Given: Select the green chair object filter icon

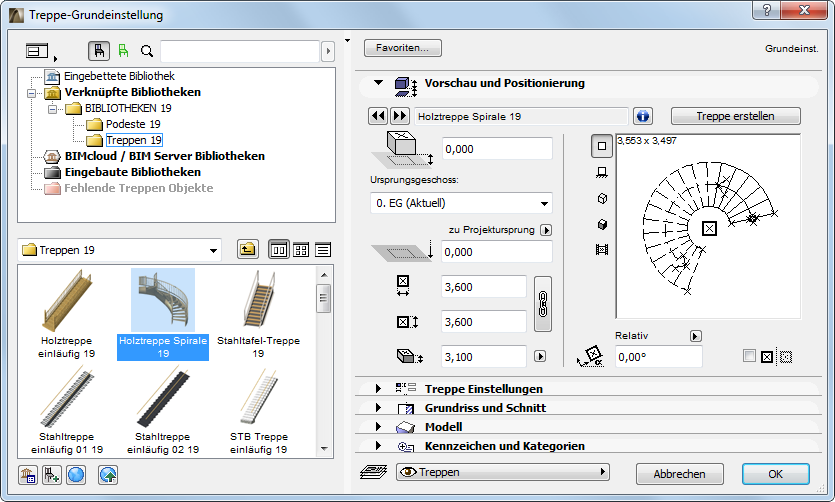Looking at the screenshot, I should 124,51.
